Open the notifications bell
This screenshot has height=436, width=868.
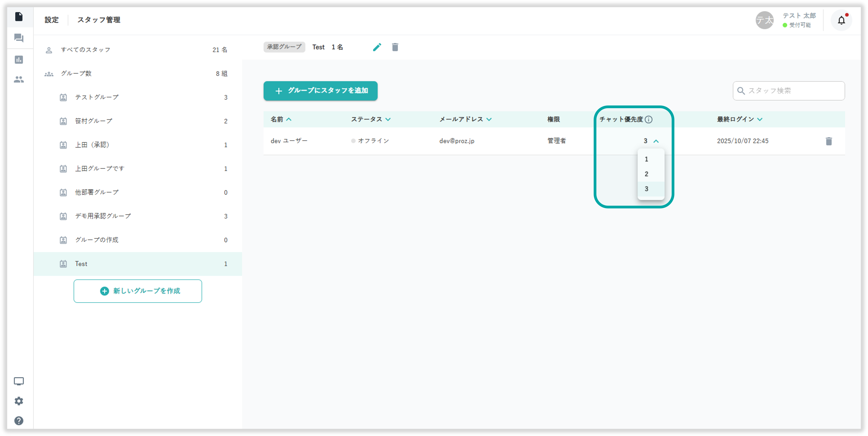[841, 21]
